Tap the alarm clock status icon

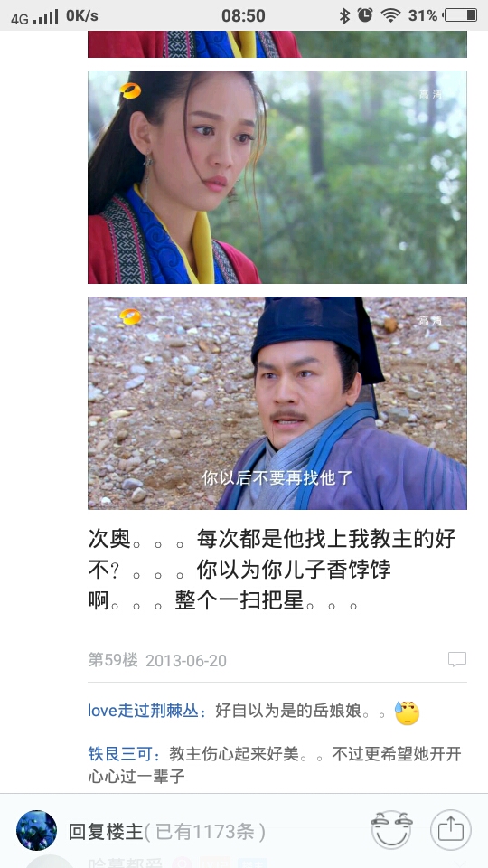[364, 15]
